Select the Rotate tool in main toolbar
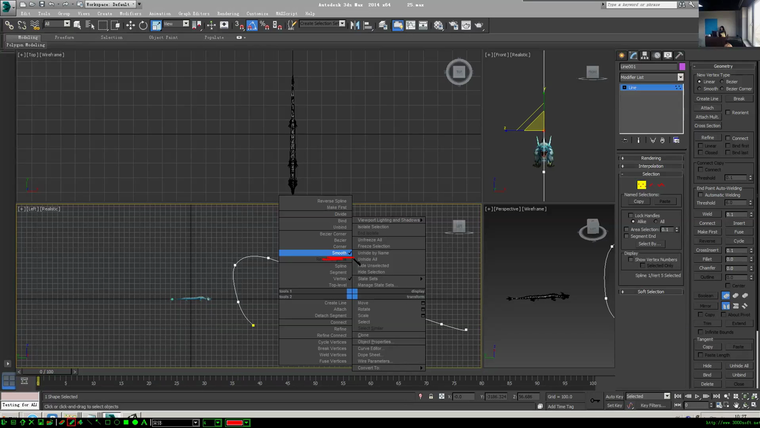The width and height of the screenshot is (760, 428). [143, 25]
